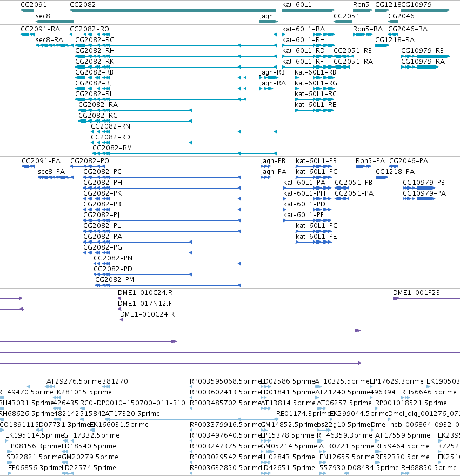460x476 pixels.
Task: Click transcript kat-60L1-RE label
Action: (x=316, y=105)
